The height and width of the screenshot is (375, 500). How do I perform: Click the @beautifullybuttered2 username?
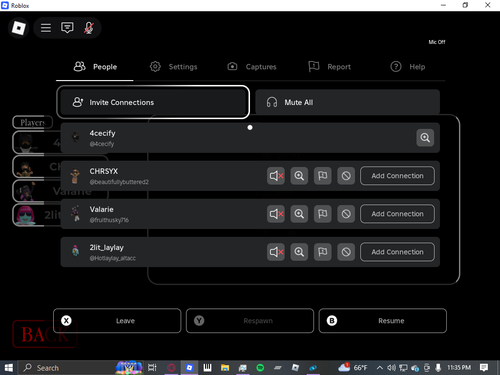(x=119, y=182)
